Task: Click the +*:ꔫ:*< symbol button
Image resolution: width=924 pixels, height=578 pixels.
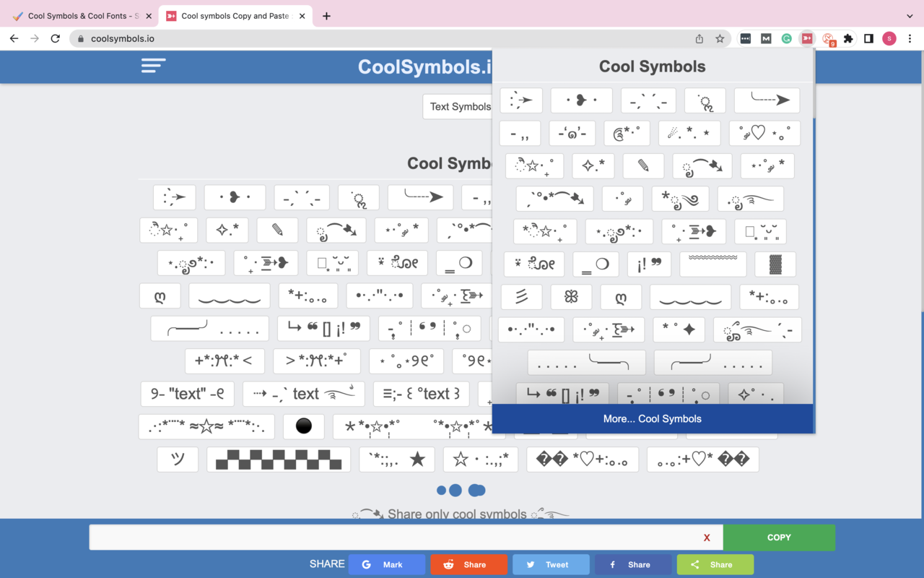Action: point(225,361)
